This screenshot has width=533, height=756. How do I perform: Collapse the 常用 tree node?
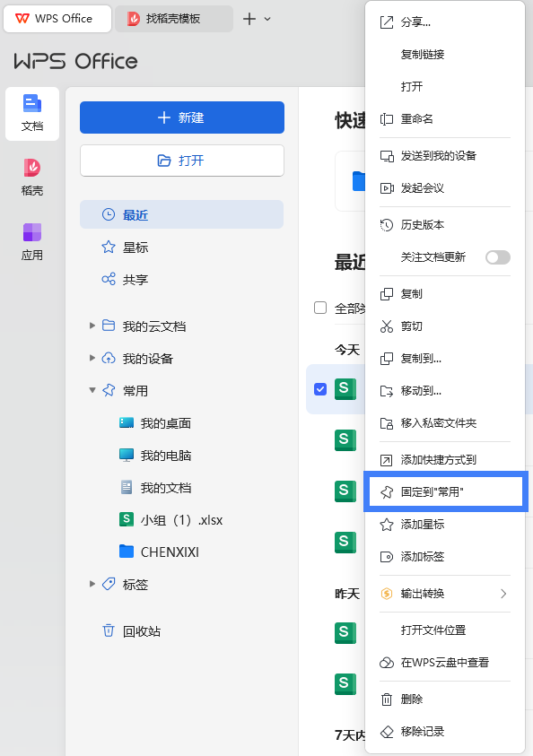point(92,390)
